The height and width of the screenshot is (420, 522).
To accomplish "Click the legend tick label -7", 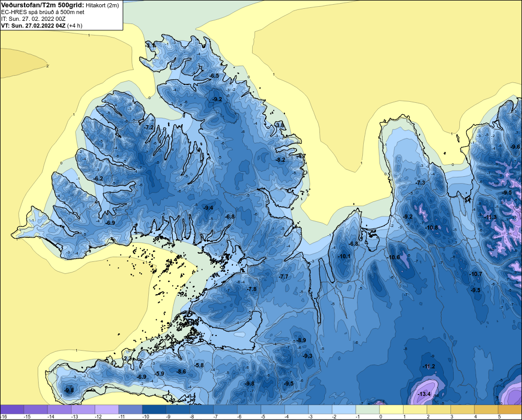I will click(216, 417).
